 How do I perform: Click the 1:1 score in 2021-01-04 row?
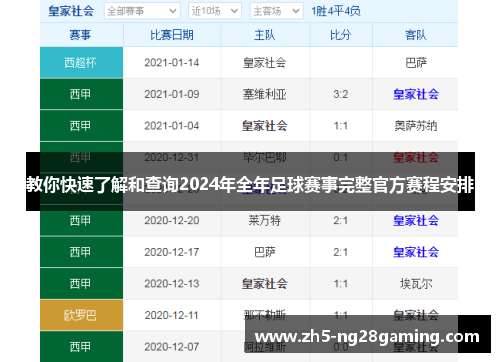tap(341, 126)
